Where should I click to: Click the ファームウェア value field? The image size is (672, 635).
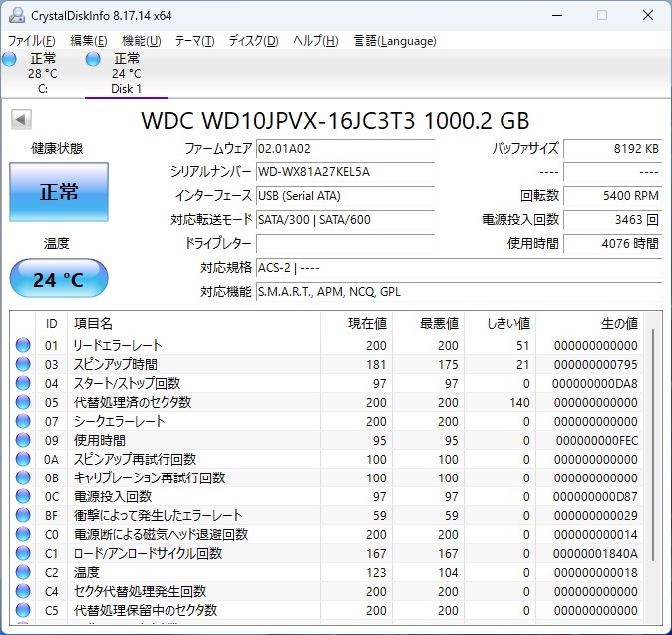[345, 148]
